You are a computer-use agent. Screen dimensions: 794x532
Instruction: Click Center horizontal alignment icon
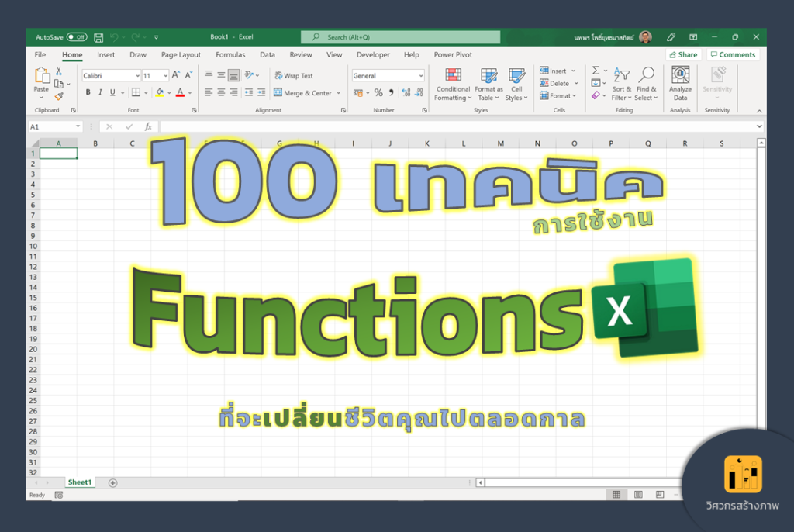click(221, 92)
